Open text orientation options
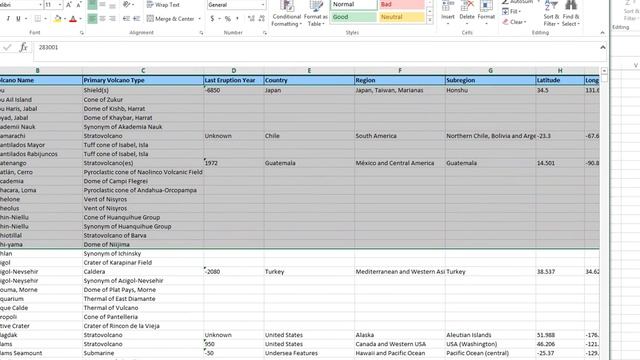 (x=128, y=5)
